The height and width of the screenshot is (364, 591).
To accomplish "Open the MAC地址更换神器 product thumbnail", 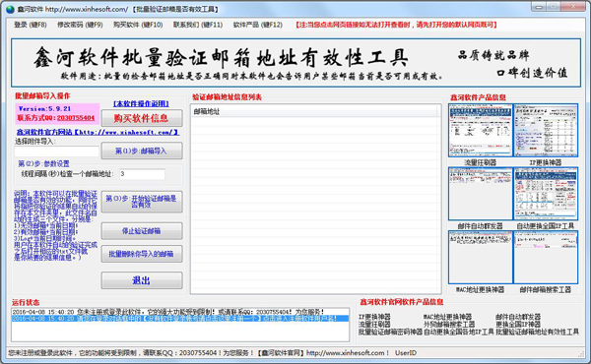I will pyautogui.click(x=481, y=258).
